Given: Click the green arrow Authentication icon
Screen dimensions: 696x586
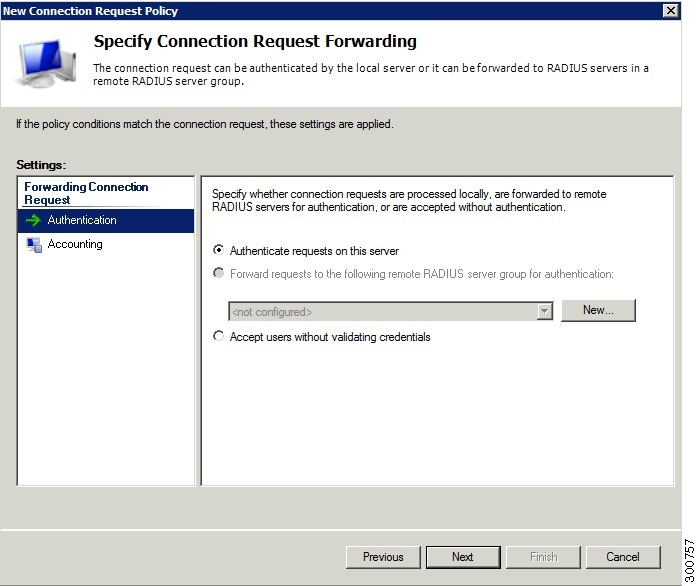Looking at the screenshot, I should click(33, 220).
